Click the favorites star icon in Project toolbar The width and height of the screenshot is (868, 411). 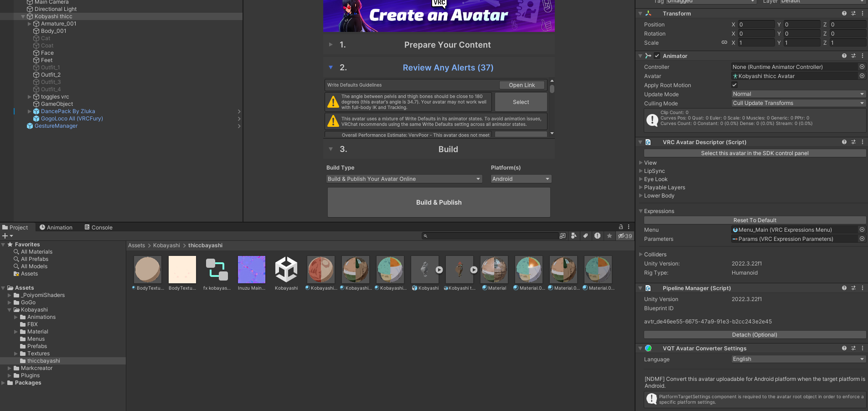point(610,236)
